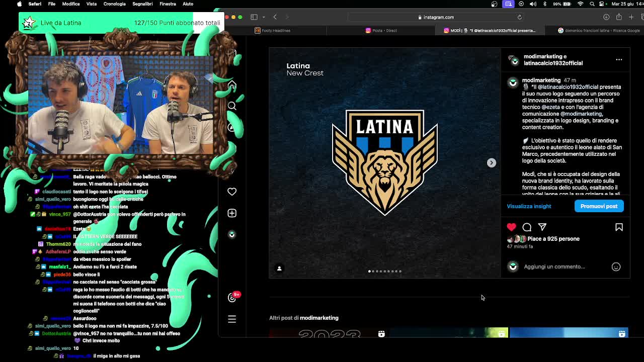Select the MODÌ Instagram post tab
Screen dimensions: 644x362
pos(490,31)
